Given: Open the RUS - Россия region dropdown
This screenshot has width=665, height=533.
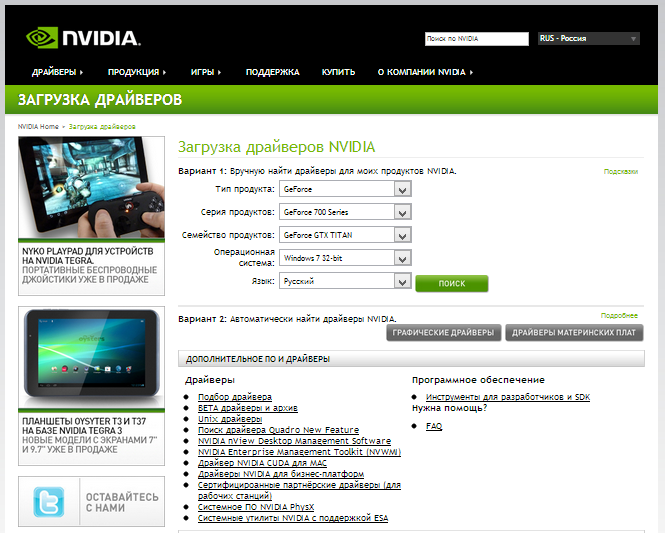Looking at the screenshot, I should click(x=589, y=39).
